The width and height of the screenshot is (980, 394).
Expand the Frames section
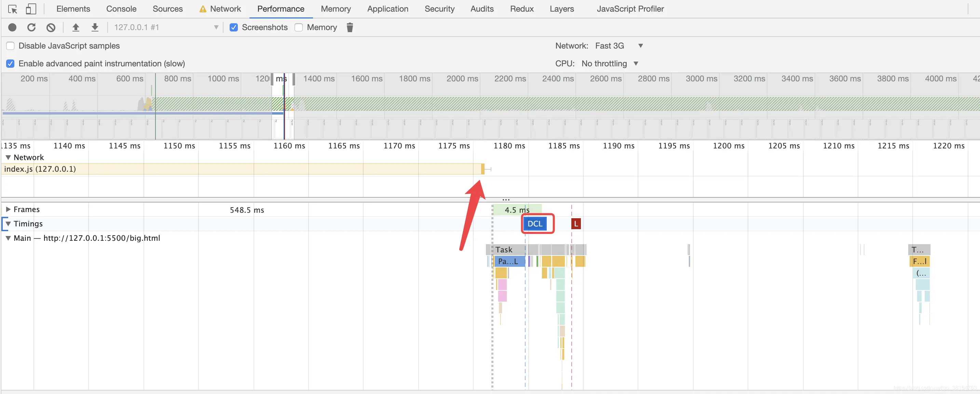click(8, 209)
